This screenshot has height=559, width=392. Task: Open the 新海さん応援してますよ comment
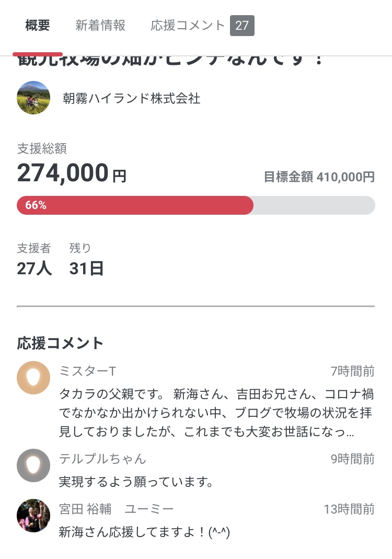click(x=144, y=532)
